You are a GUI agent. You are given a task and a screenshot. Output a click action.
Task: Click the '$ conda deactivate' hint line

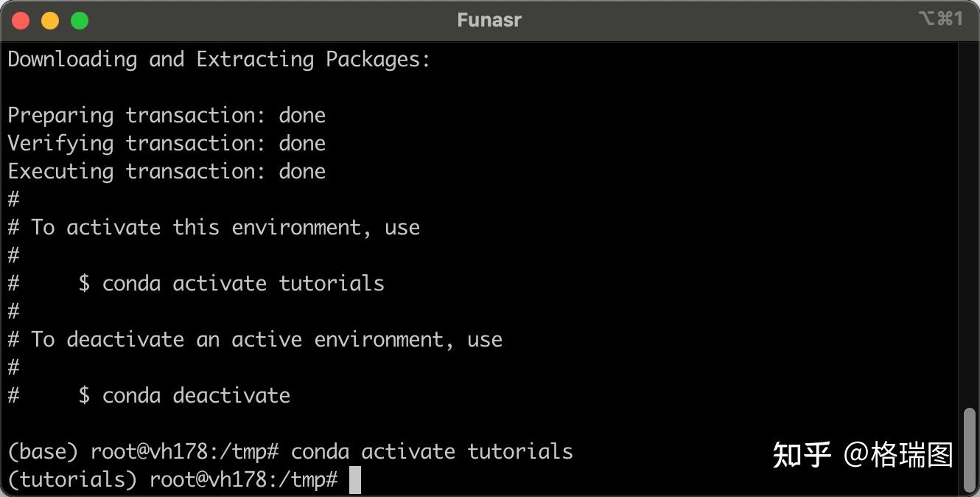[184, 395]
